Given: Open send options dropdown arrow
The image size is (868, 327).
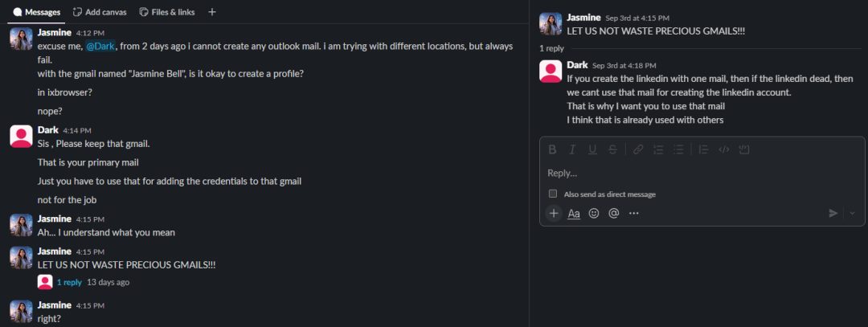Looking at the screenshot, I should pyautogui.click(x=852, y=213).
